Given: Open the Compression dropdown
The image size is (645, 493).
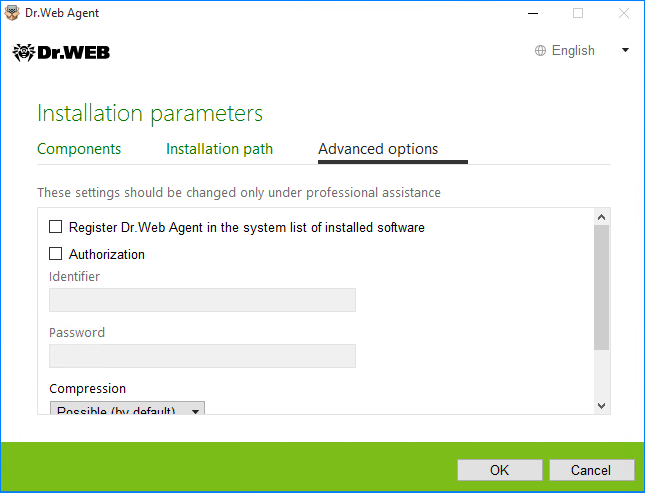Looking at the screenshot, I should pos(127,408).
